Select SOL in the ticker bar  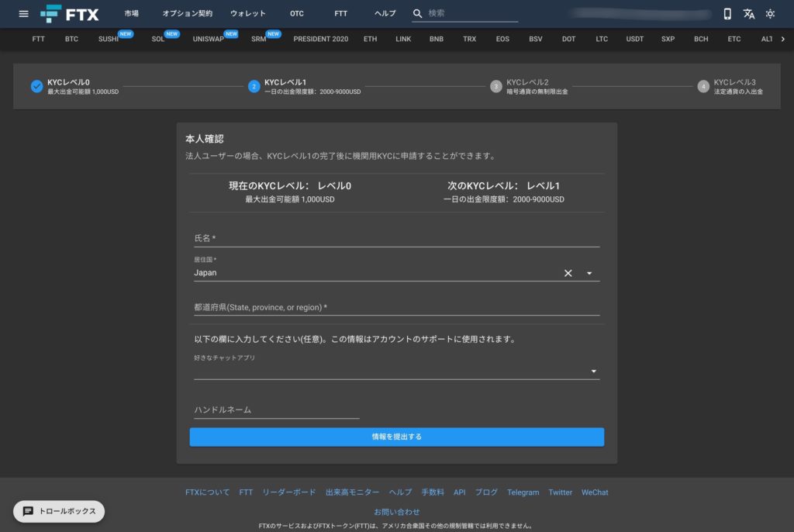[x=158, y=39]
